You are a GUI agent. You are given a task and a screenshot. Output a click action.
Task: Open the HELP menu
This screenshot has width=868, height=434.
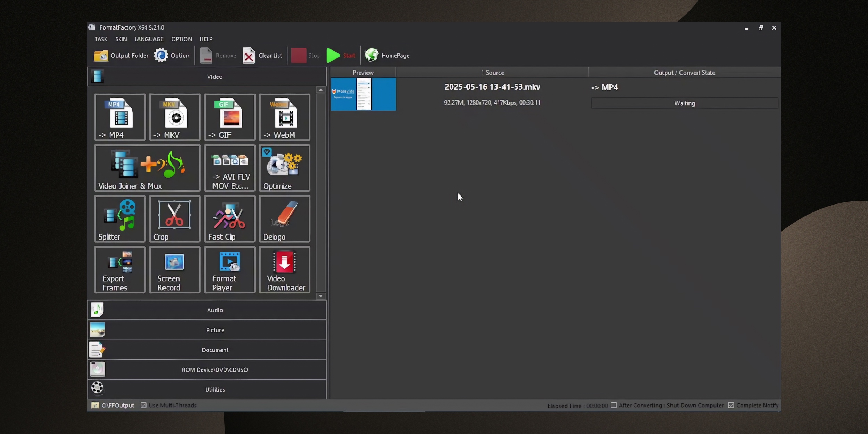click(206, 39)
